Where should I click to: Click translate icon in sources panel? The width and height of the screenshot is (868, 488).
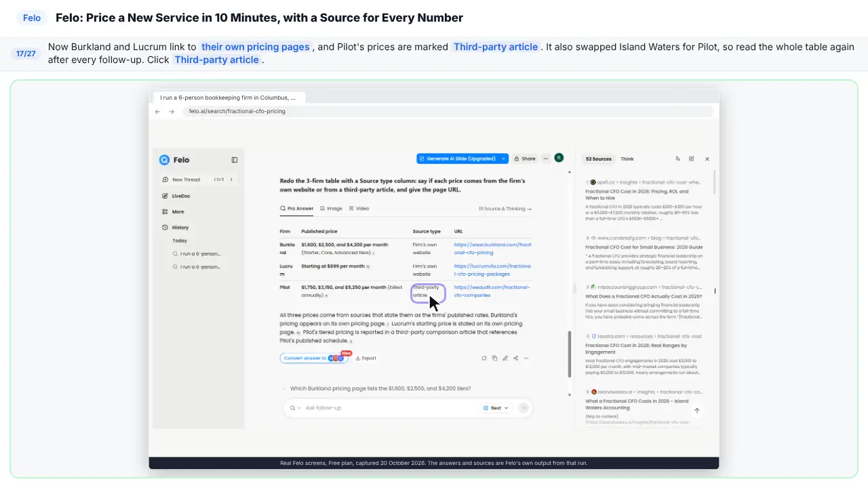(677, 159)
